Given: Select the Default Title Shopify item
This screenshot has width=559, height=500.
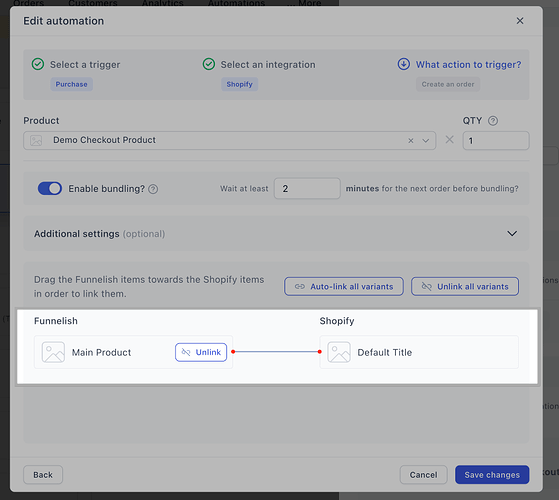Looking at the screenshot, I should 419,352.
